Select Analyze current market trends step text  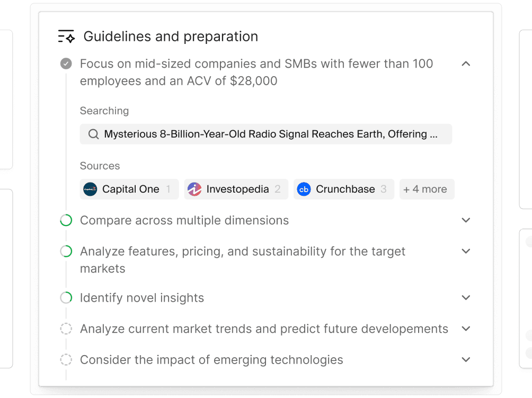pos(264,329)
